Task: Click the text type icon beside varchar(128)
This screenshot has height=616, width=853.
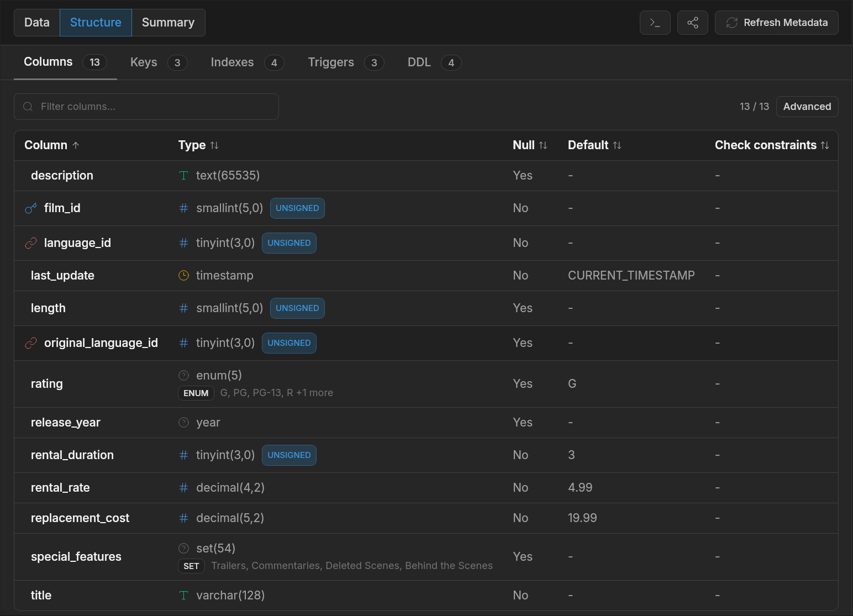Action: 184,596
